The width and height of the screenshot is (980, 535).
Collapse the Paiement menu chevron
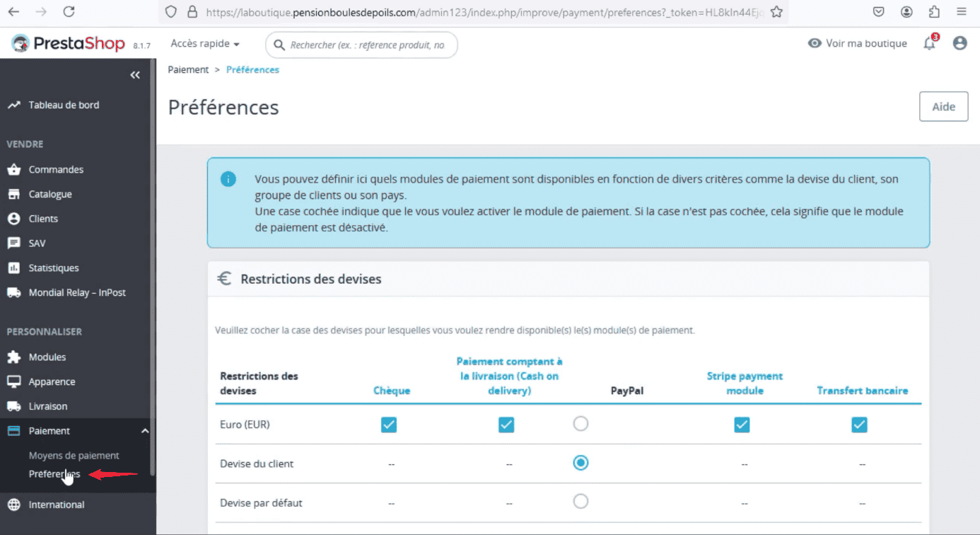click(145, 431)
